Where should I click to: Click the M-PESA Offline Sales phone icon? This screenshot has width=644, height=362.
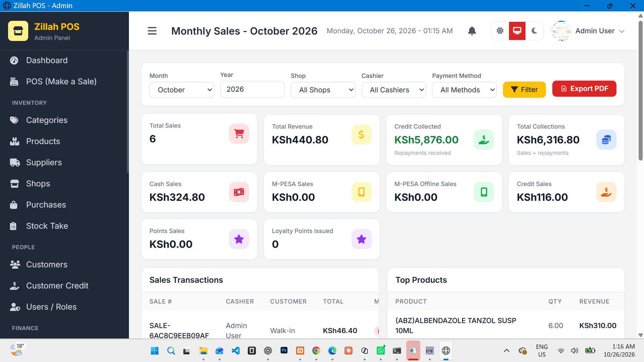point(484,192)
